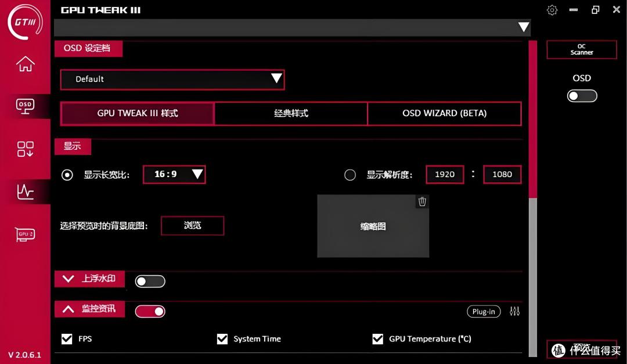Switch to GPU TWEAK III 样式 tab

click(x=137, y=113)
